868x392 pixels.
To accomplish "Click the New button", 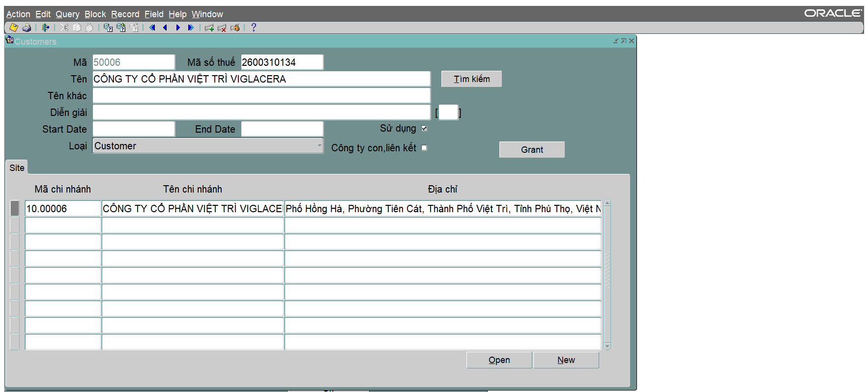I will coord(566,360).
